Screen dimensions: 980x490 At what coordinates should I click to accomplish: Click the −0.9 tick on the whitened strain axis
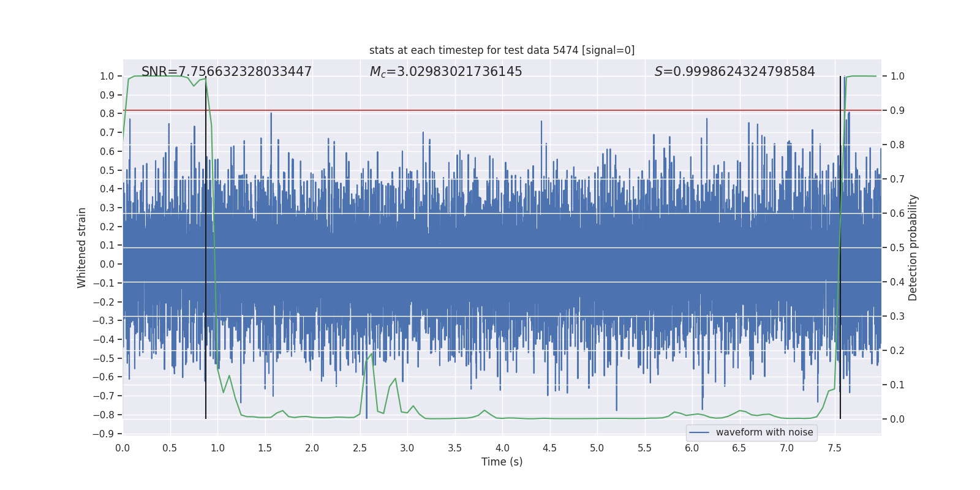pos(103,434)
